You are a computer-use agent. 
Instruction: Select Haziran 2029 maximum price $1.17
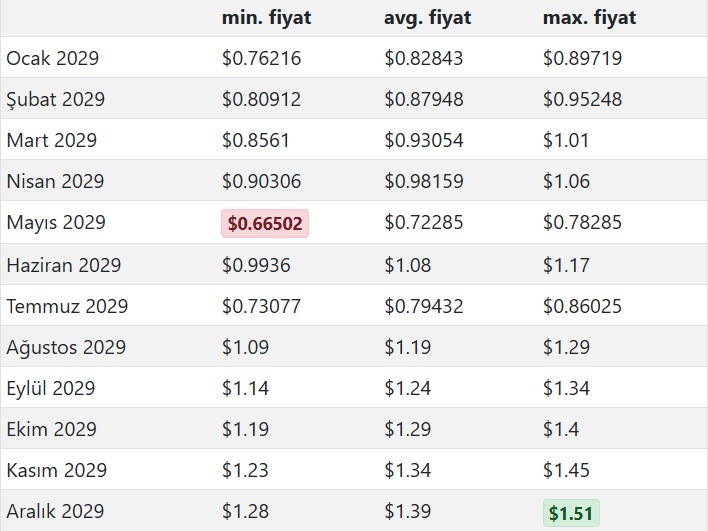(567, 265)
